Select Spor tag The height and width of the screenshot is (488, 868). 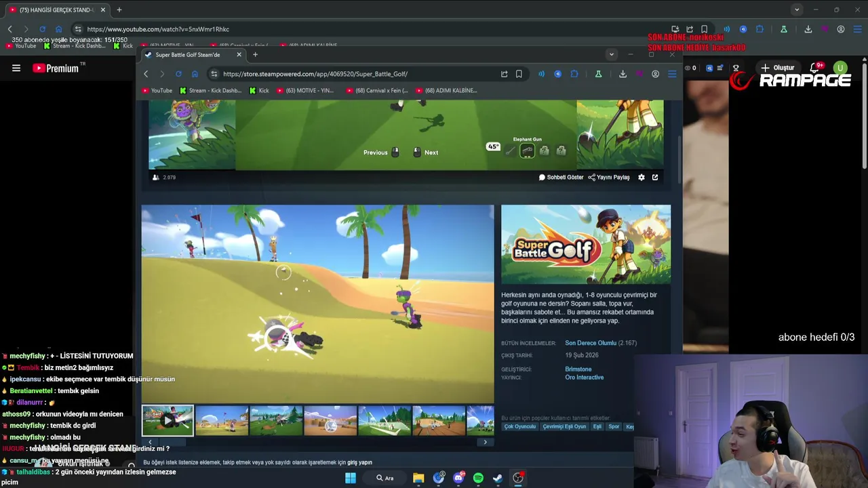(x=614, y=427)
